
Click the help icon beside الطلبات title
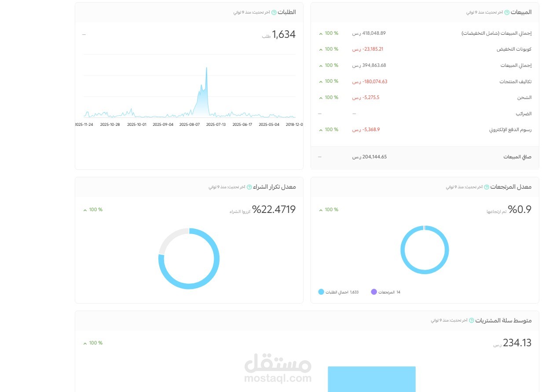point(274,12)
